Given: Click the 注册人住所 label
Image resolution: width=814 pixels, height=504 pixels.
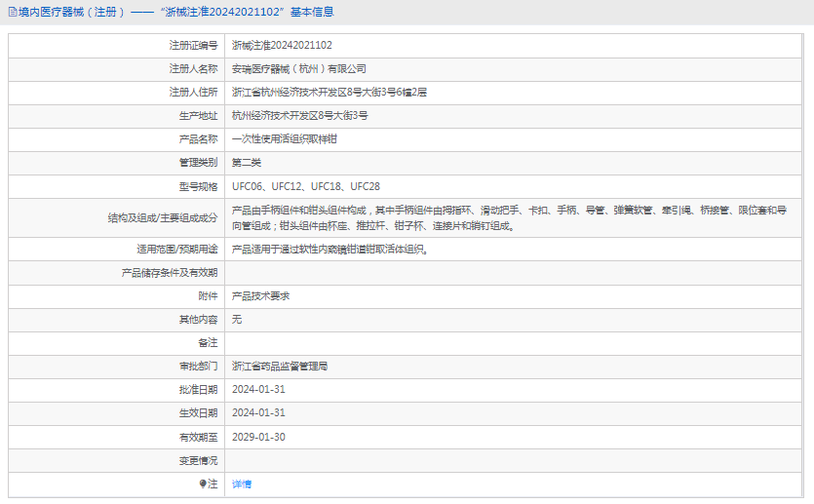Looking at the screenshot, I should click(193, 93).
